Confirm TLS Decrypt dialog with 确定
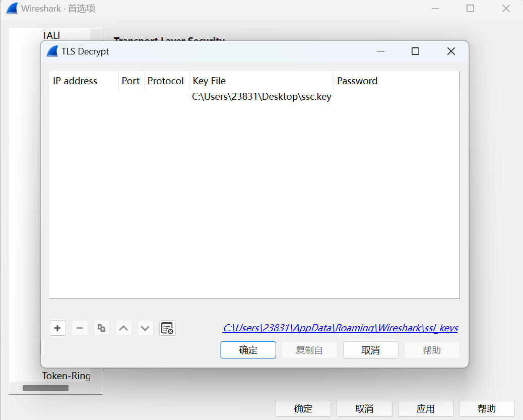This screenshot has height=420, width=523. [248, 350]
